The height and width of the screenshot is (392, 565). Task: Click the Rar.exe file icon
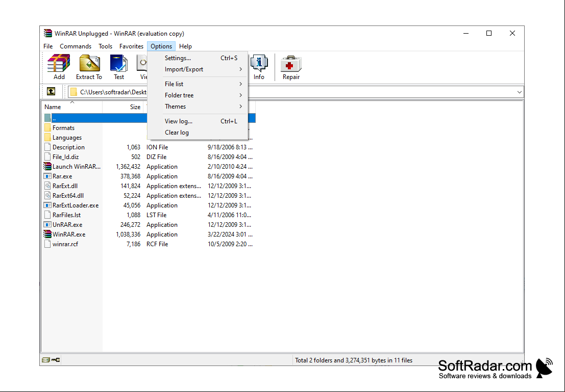(x=47, y=176)
